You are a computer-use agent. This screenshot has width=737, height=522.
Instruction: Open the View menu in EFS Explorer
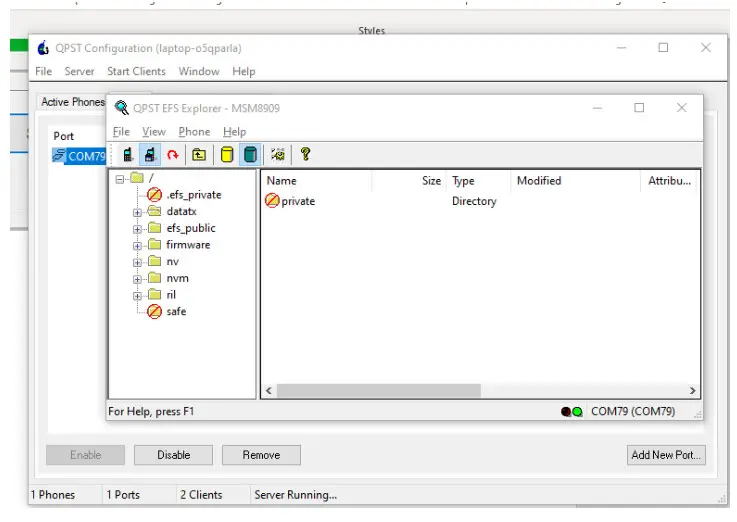click(x=154, y=132)
